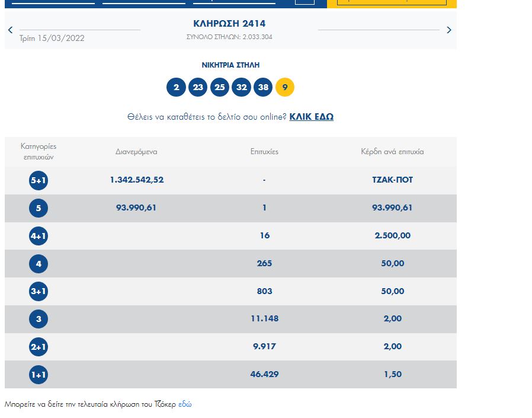Click winning number ball 2
532x418 pixels.
[176, 88]
